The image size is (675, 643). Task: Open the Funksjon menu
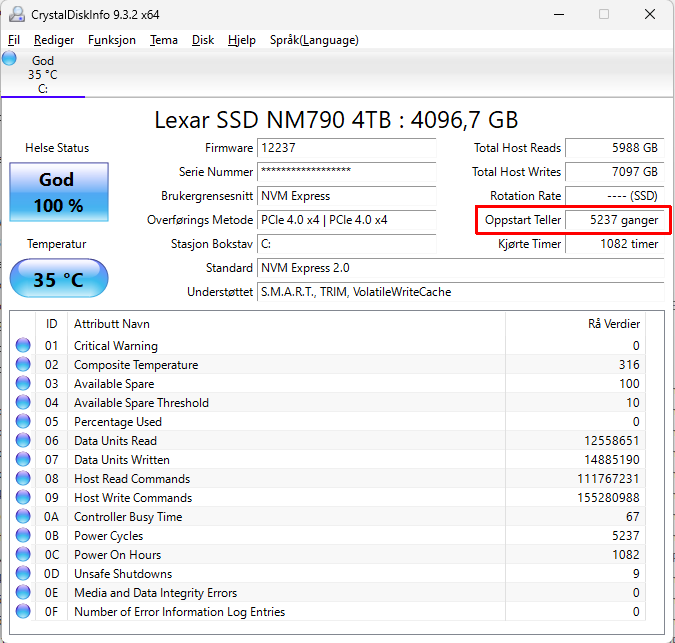coord(111,40)
